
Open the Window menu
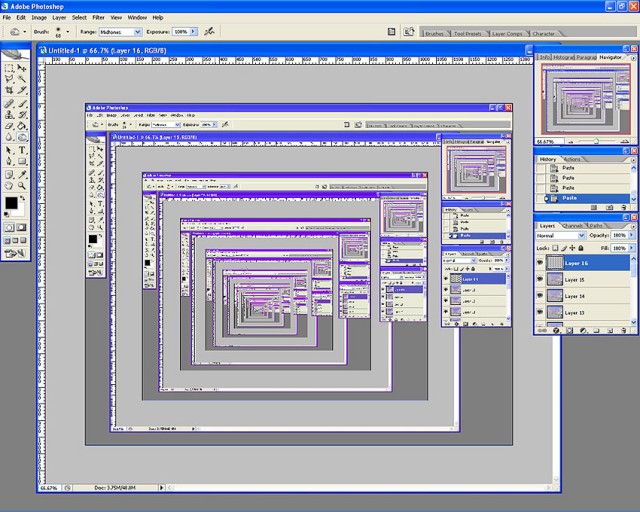tap(137, 18)
